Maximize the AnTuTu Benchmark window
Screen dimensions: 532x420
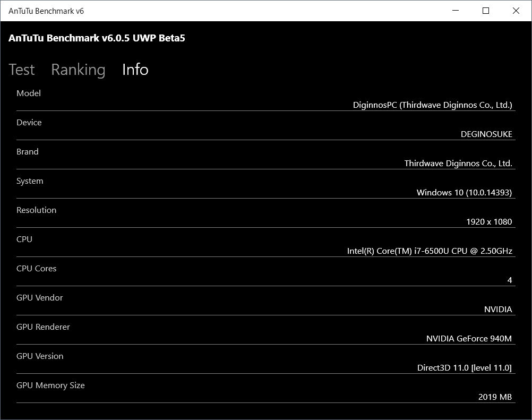click(486, 11)
